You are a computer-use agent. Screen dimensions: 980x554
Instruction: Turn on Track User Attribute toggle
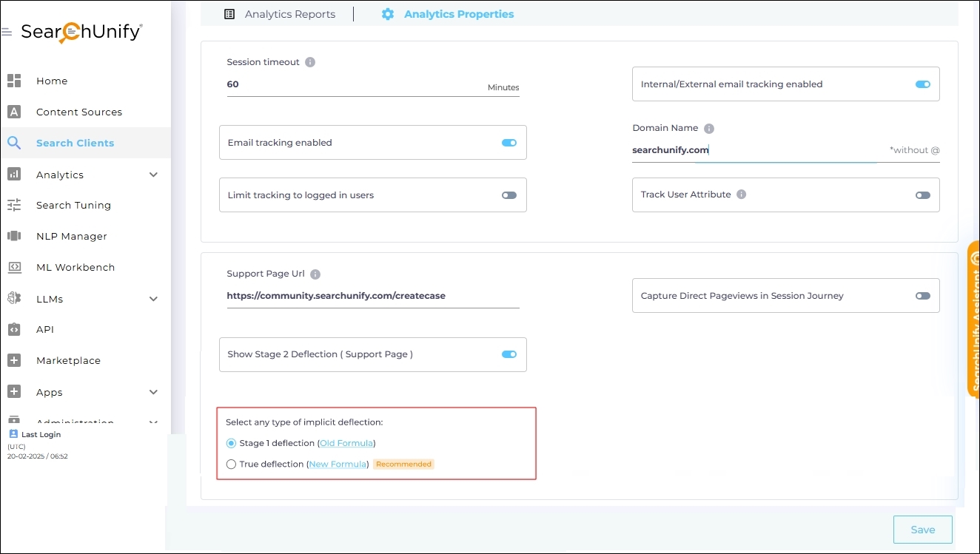[922, 195]
